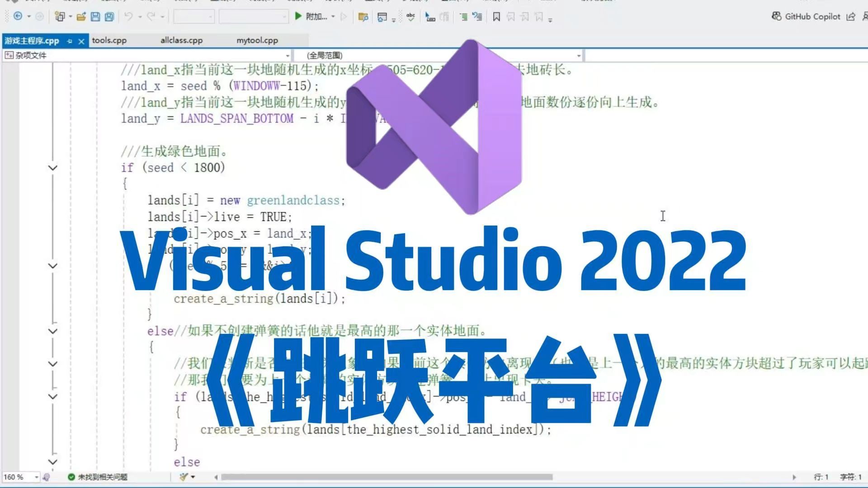The image size is (868, 488).
Task: Click the Undo arrow icon
Action: [128, 16]
